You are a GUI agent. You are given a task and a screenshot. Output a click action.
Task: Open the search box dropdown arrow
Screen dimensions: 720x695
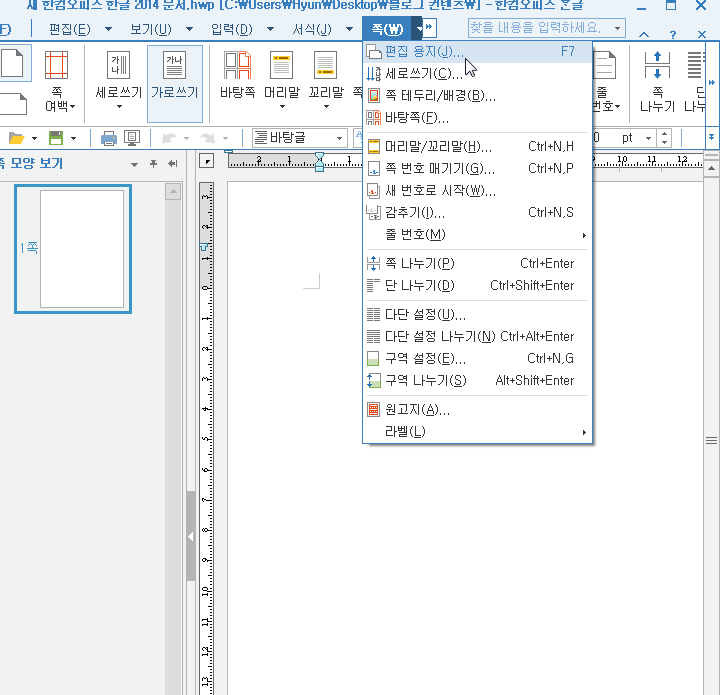[x=618, y=28]
